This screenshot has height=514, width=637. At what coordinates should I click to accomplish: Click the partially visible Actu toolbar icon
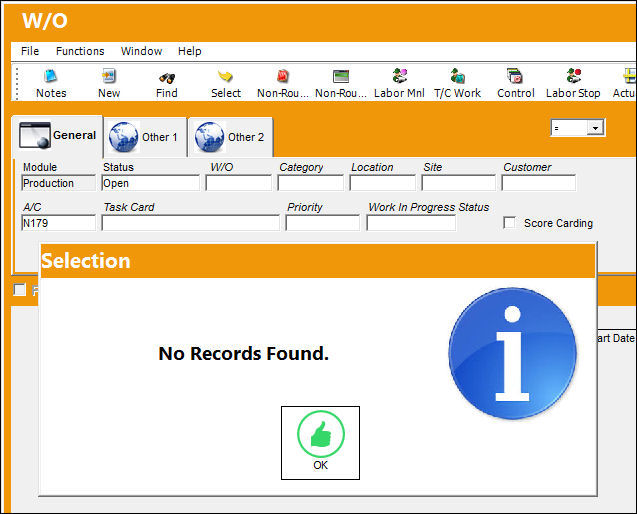[x=625, y=83]
